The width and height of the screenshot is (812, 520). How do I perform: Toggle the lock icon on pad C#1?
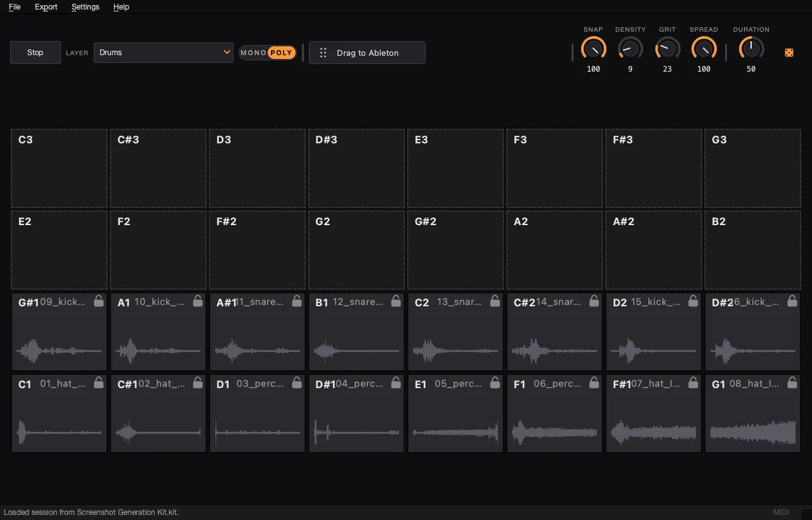coord(198,382)
